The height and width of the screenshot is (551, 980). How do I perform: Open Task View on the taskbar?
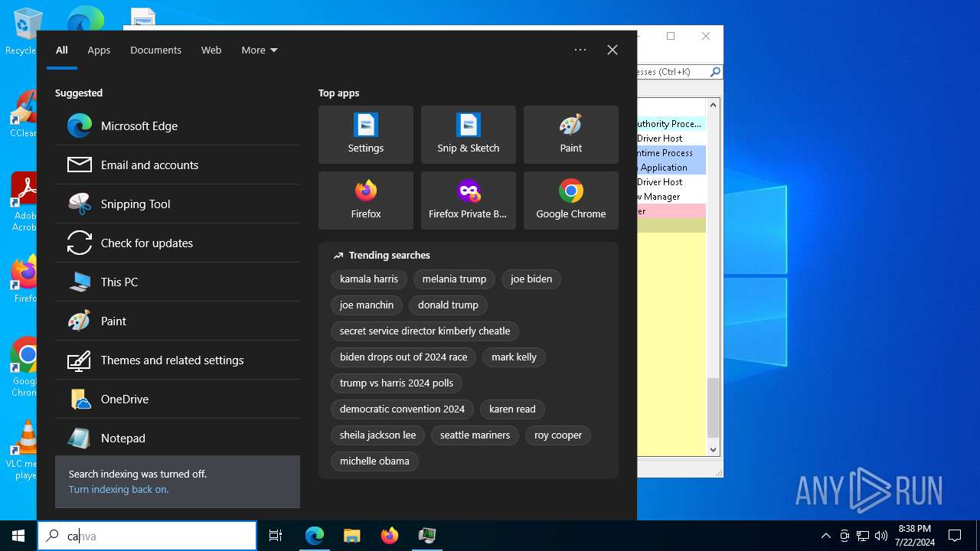point(276,536)
